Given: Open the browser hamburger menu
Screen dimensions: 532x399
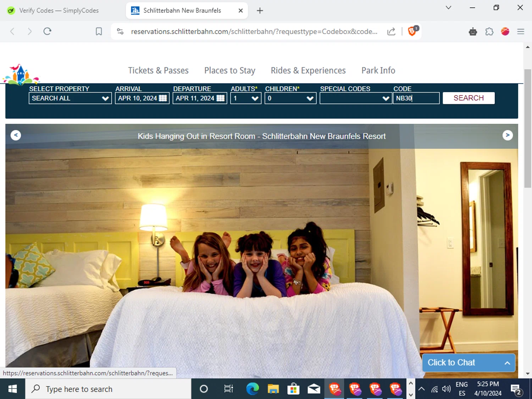Looking at the screenshot, I should click(521, 32).
